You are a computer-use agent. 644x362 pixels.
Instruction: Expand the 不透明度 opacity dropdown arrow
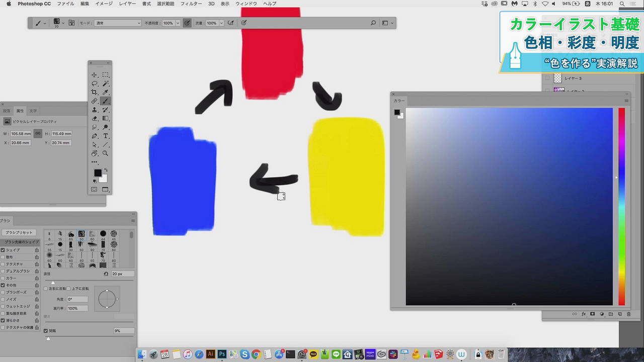click(178, 23)
